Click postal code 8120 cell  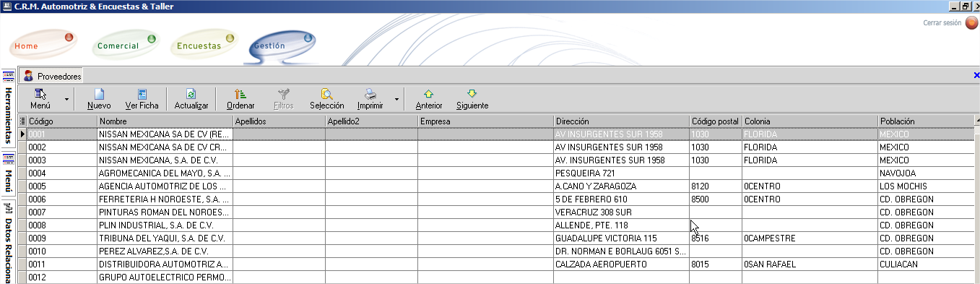point(716,186)
